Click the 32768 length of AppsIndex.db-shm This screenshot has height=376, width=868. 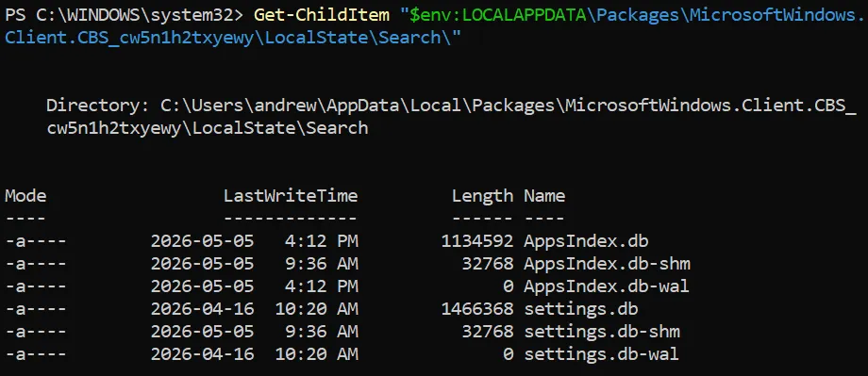point(488,264)
